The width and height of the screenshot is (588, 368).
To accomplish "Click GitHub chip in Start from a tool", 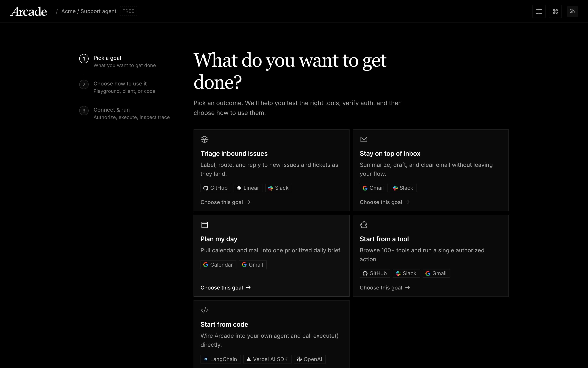I will click(x=375, y=273).
